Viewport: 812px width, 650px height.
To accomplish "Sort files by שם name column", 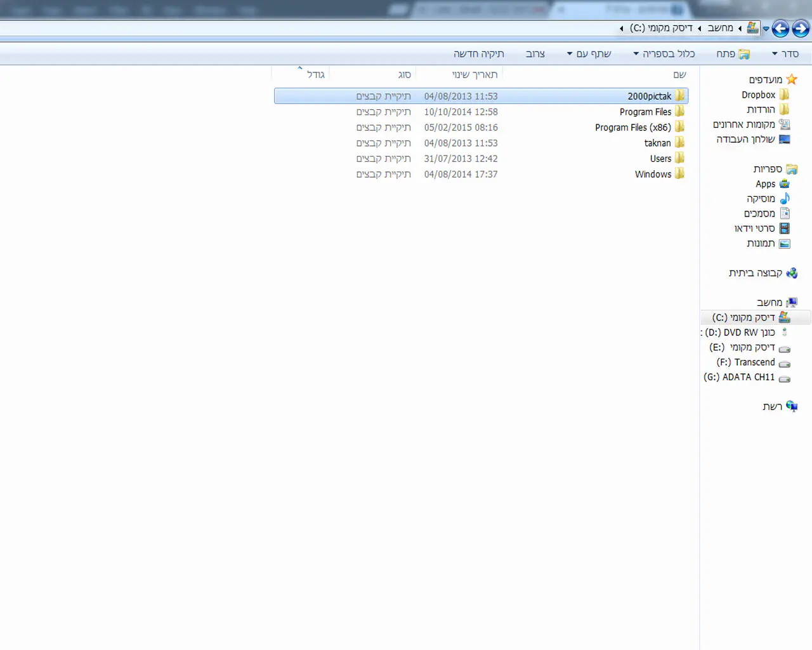I will (x=679, y=75).
